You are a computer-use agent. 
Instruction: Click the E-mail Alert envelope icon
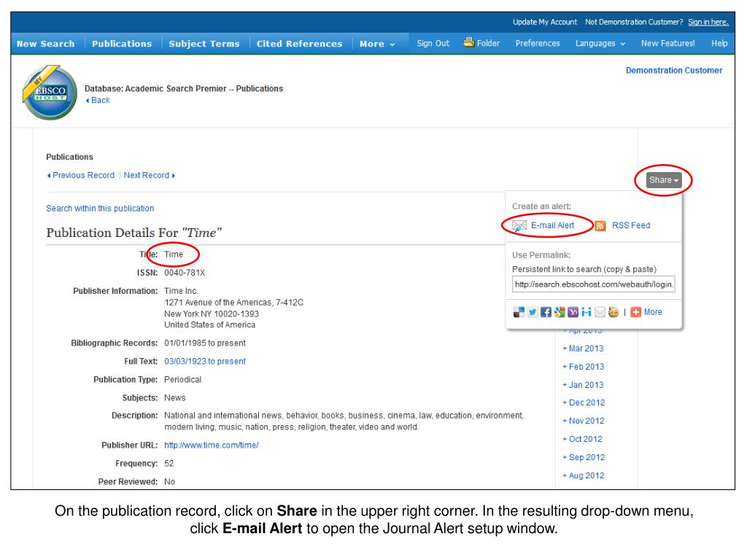click(x=519, y=226)
